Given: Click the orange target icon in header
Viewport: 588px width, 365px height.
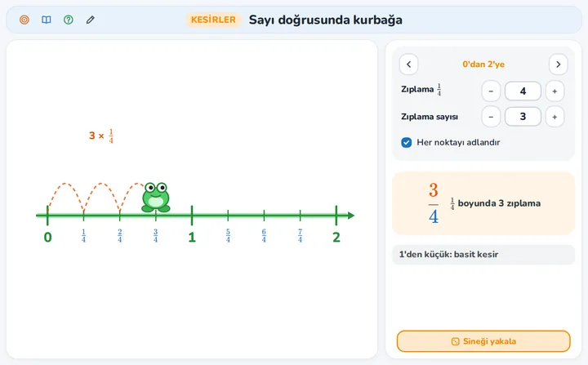Looking at the screenshot, I should [x=24, y=20].
